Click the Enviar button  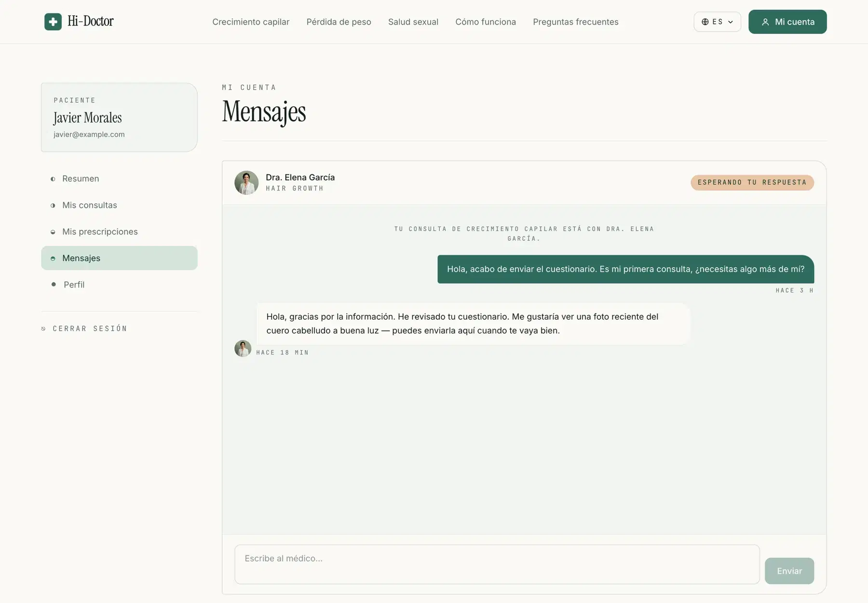tap(789, 571)
